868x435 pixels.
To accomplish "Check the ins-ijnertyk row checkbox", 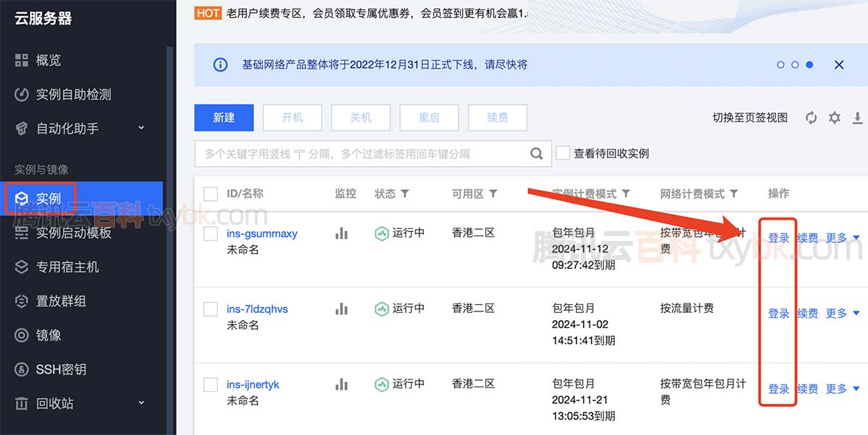I will click(210, 385).
